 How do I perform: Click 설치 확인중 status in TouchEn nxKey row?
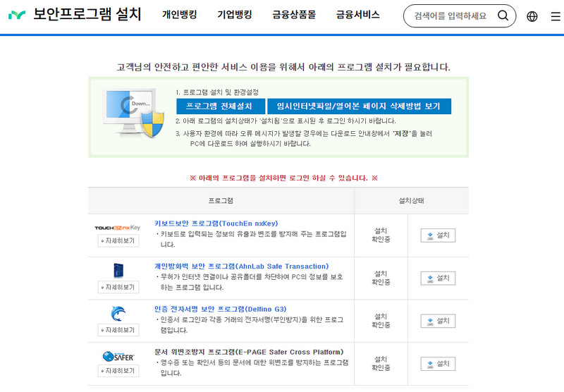tap(381, 235)
